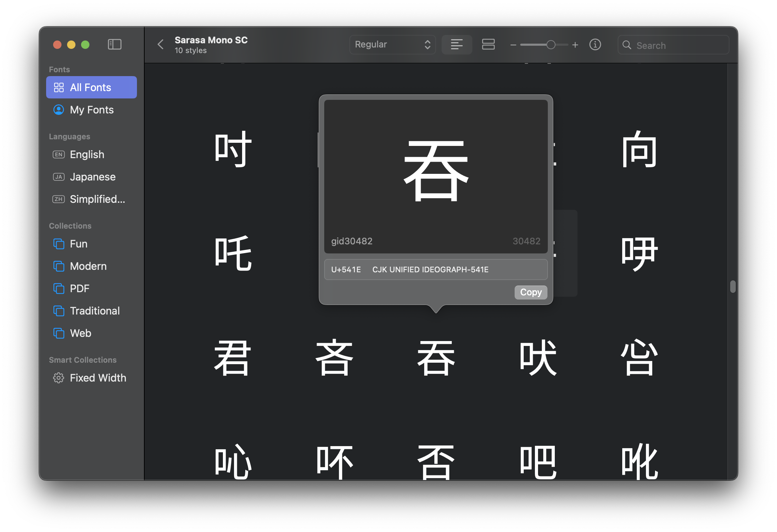Go back using the chevron arrow

[x=160, y=44]
